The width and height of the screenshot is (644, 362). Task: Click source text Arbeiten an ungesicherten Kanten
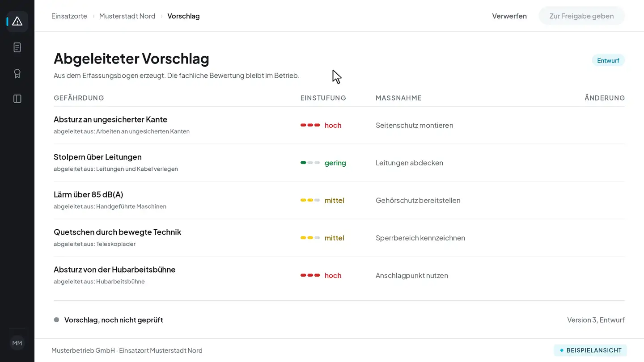point(143,131)
